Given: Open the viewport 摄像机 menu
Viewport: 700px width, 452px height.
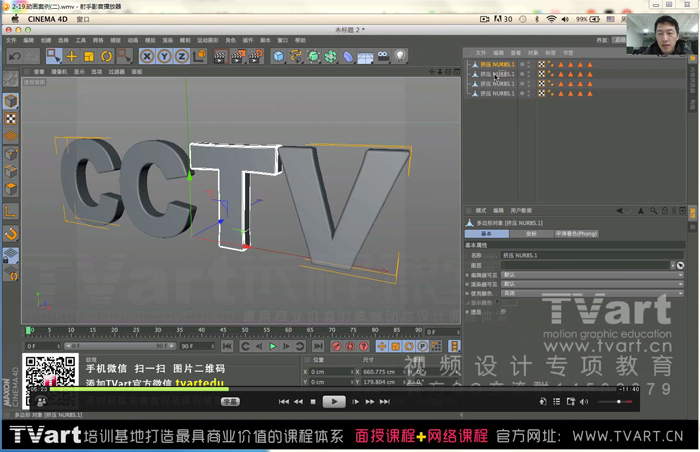Looking at the screenshot, I should click(x=59, y=72).
